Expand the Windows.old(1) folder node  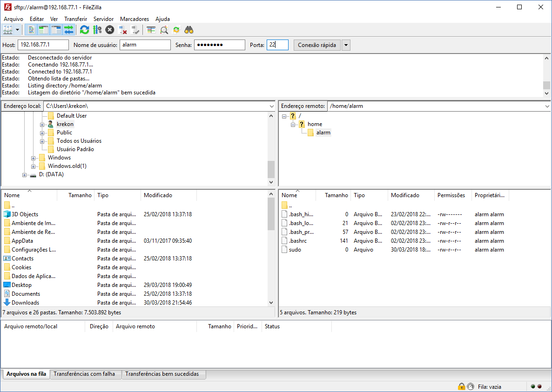click(33, 166)
